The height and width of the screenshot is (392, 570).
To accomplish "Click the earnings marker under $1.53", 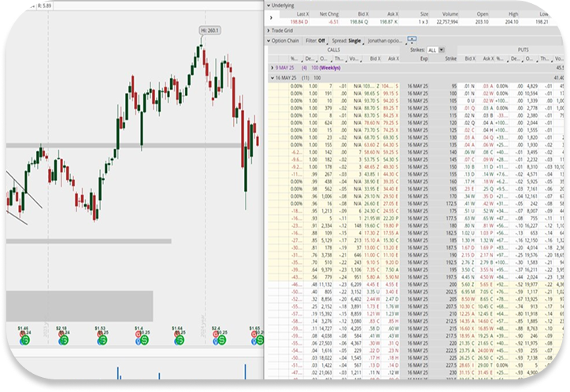I will point(102,341).
